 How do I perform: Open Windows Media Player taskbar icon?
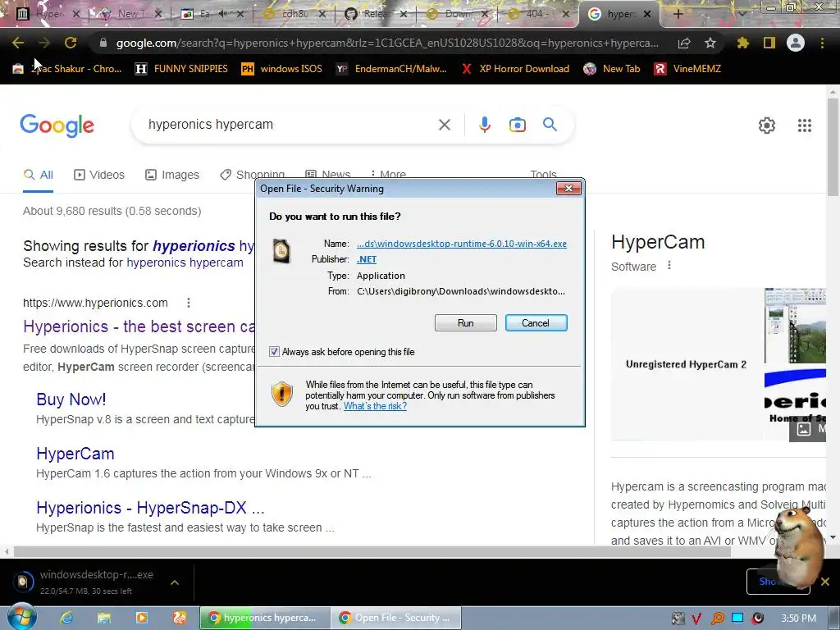point(141,618)
